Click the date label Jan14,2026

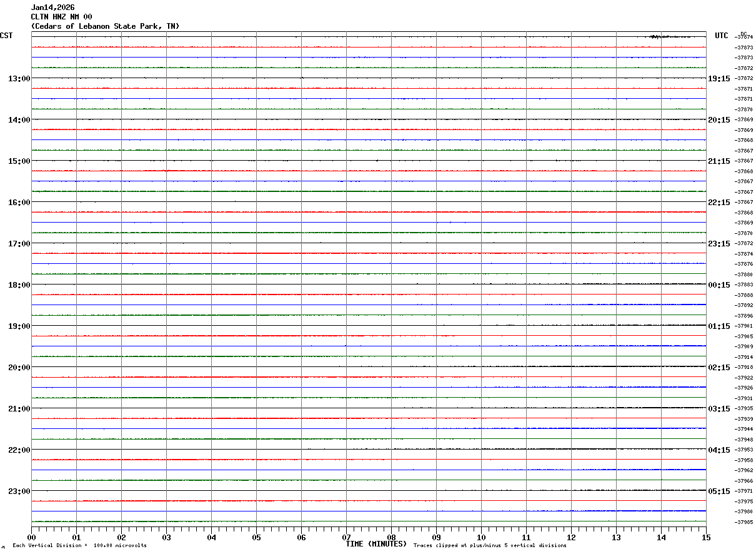click(52, 8)
